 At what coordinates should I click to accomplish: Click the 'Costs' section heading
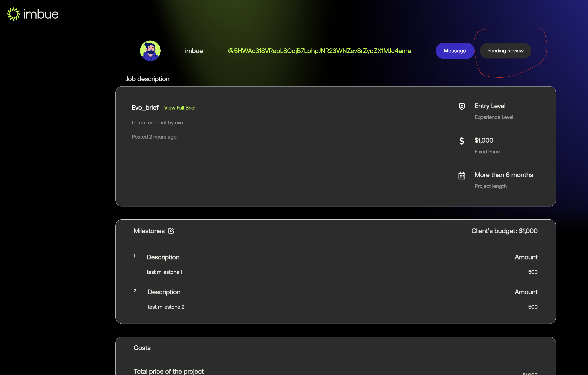[x=142, y=348]
